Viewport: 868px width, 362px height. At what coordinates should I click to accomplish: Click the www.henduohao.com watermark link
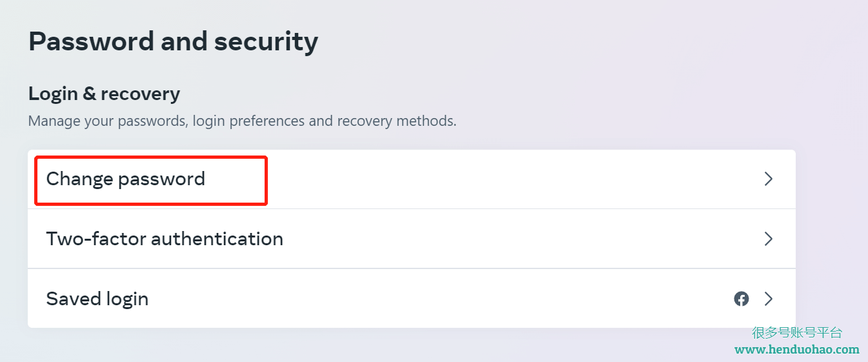[x=797, y=350]
